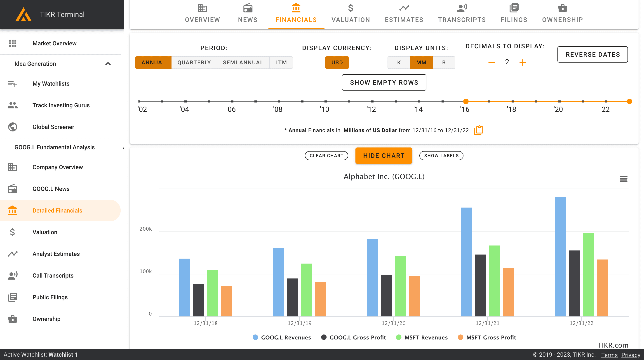The image size is (644, 360).
Task: Click the Valuation tab icon
Action: pos(351,8)
